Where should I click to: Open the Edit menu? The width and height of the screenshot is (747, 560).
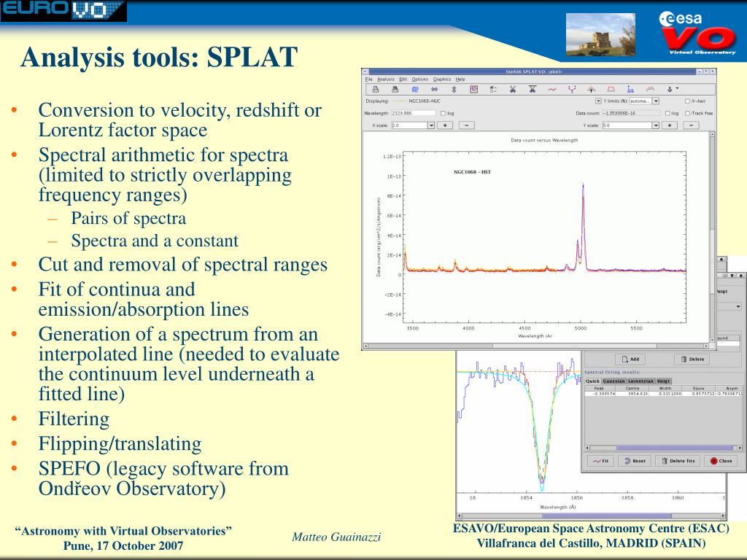click(x=403, y=79)
